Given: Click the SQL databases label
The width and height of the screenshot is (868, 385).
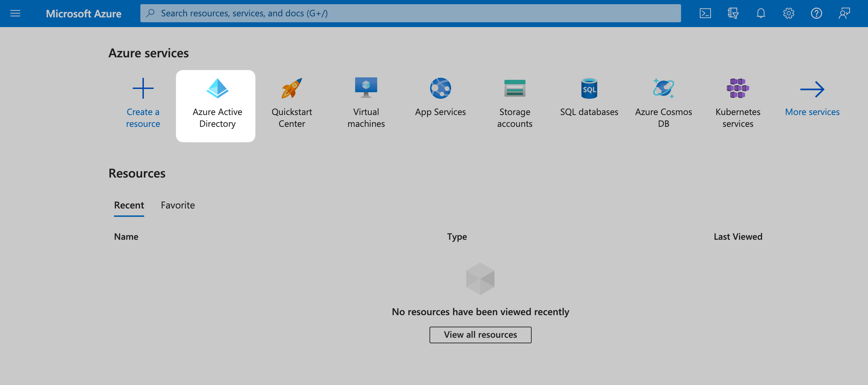Looking at the screenshot, I should tap(589, 112).
